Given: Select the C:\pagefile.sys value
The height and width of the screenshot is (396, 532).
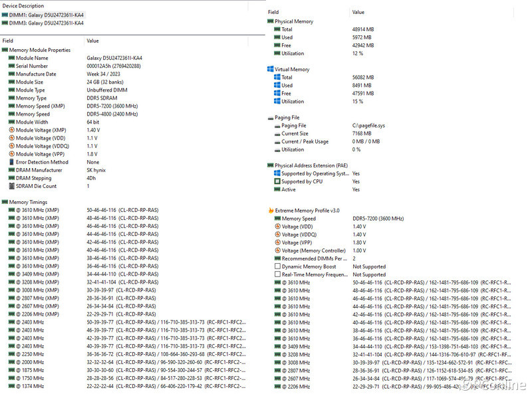Looking at the screenshot, I should [368, 126].
